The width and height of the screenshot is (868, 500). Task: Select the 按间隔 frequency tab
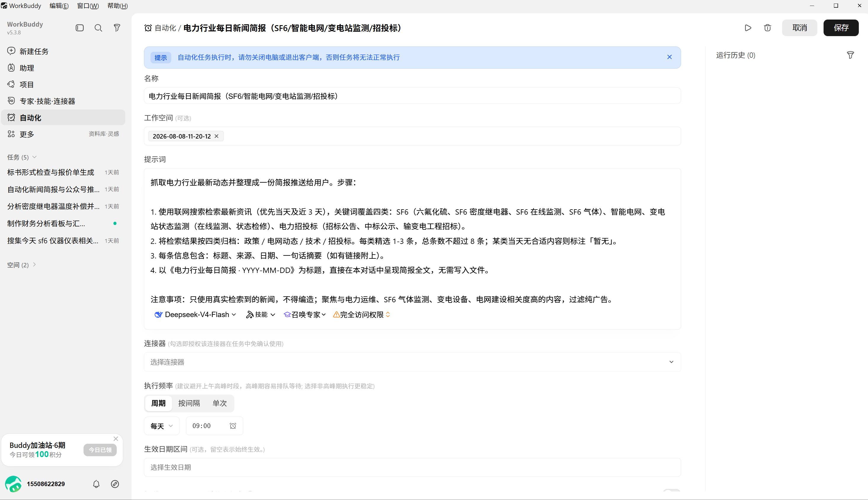[x=189, y=403]
